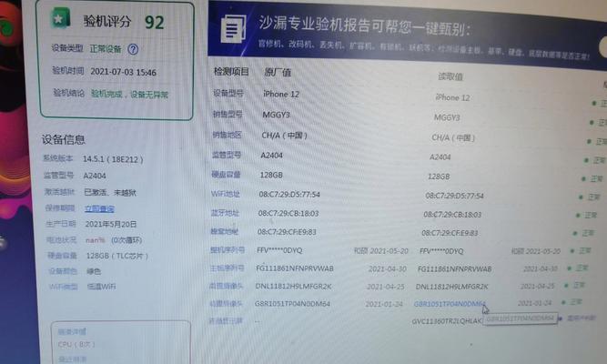Click the 检测项目 column header
Viewport: 607px width, 364px height.
[x=231, y=72]
